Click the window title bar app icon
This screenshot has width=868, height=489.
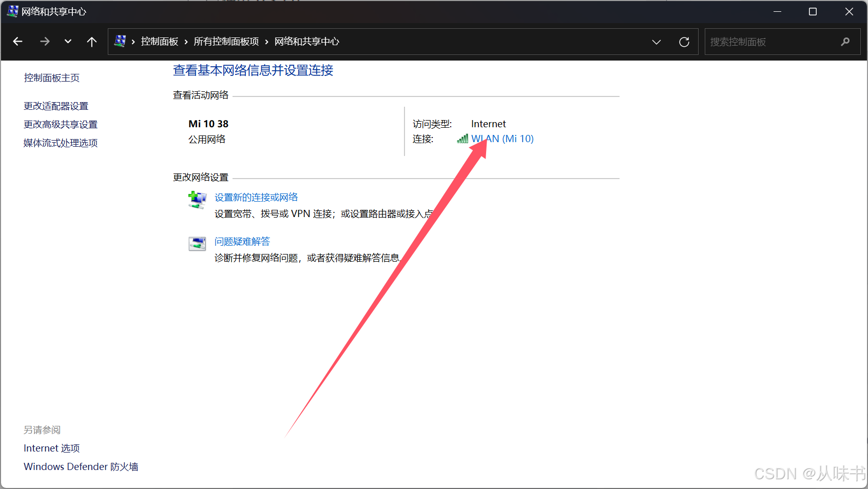pyautogui.click(x=12, y=11)
